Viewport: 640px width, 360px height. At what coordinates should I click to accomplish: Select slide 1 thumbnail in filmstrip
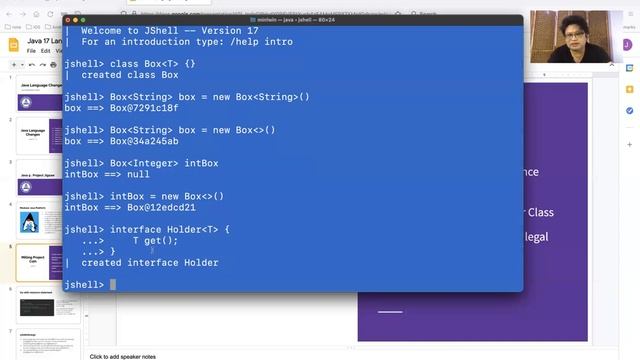click(40, 93)
